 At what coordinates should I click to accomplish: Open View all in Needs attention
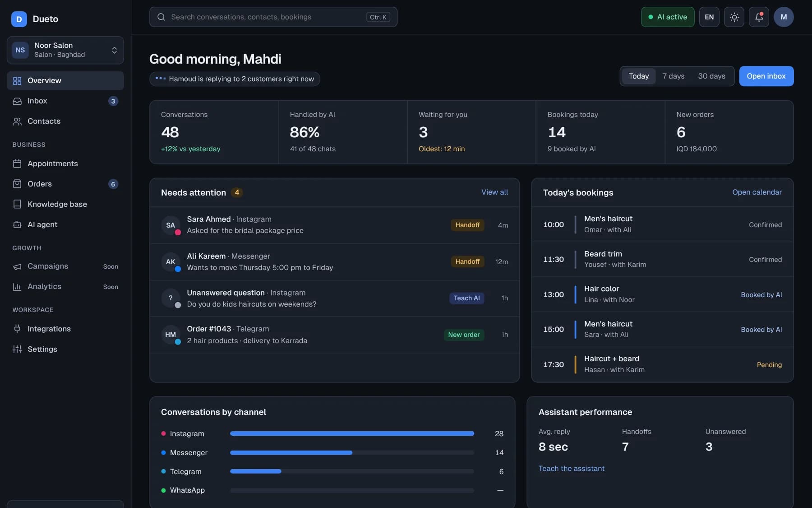coord(494,192)
